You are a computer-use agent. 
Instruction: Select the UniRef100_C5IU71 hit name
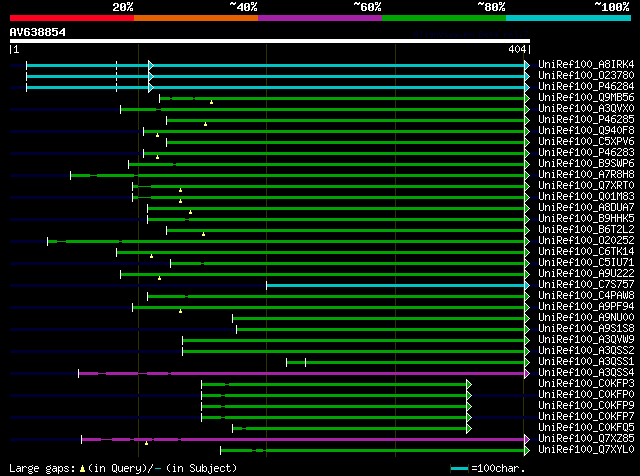click(x=586, y=263)
